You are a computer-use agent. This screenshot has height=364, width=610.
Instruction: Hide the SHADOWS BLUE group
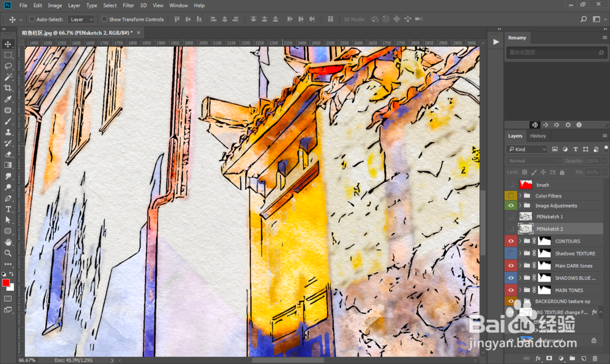pos(511,277)
